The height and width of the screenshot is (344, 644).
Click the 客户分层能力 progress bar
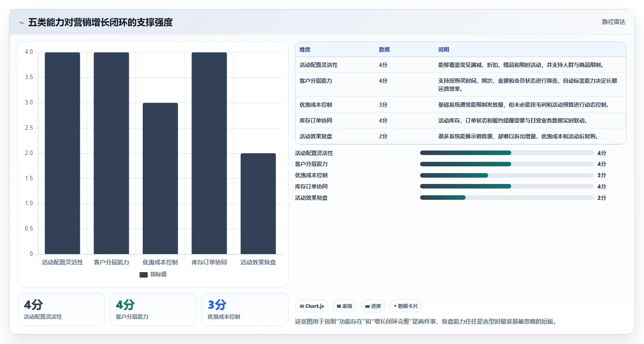(507, 164)
